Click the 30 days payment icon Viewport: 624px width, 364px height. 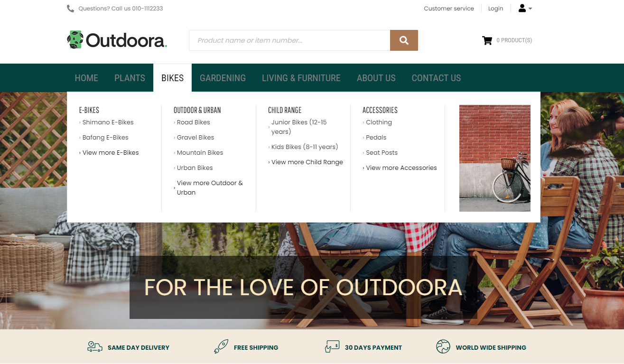pyautogui.click(x=332, y=347)
